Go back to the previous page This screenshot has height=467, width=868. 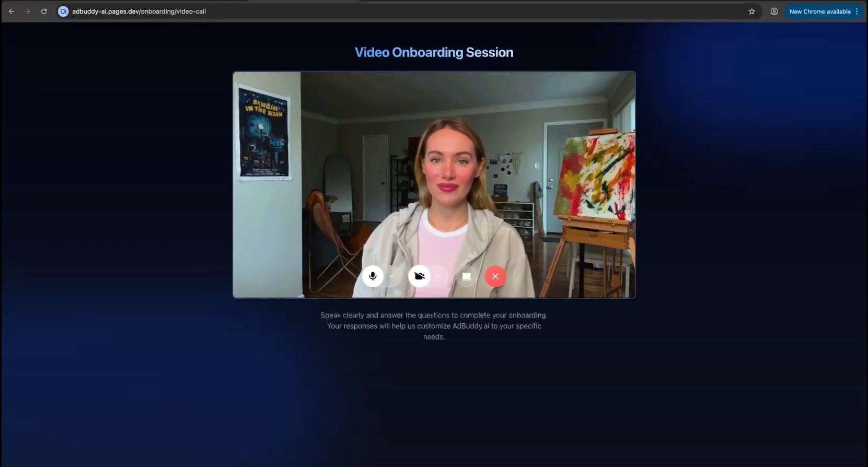(x=11, y=11)
